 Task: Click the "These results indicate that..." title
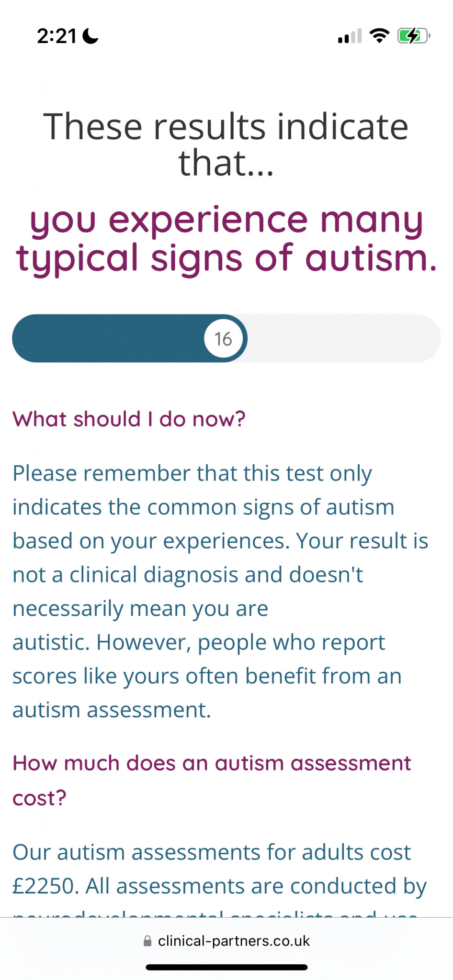pos(226,145)
